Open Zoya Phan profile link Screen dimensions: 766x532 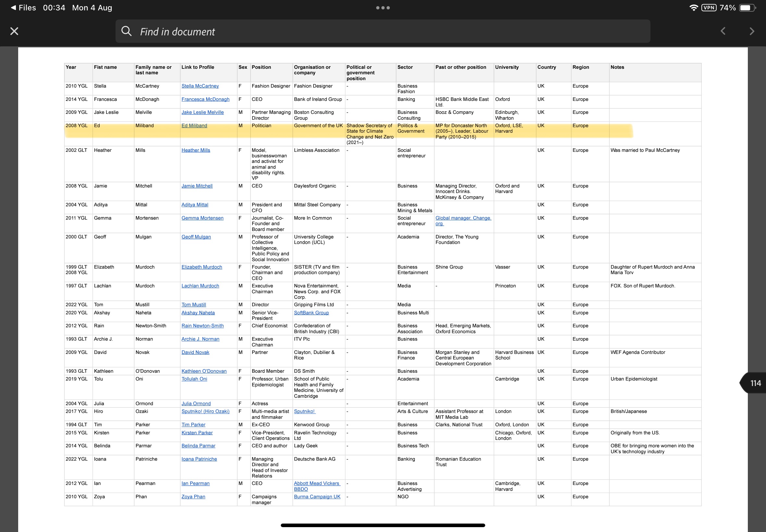click(x=193, y=497)
